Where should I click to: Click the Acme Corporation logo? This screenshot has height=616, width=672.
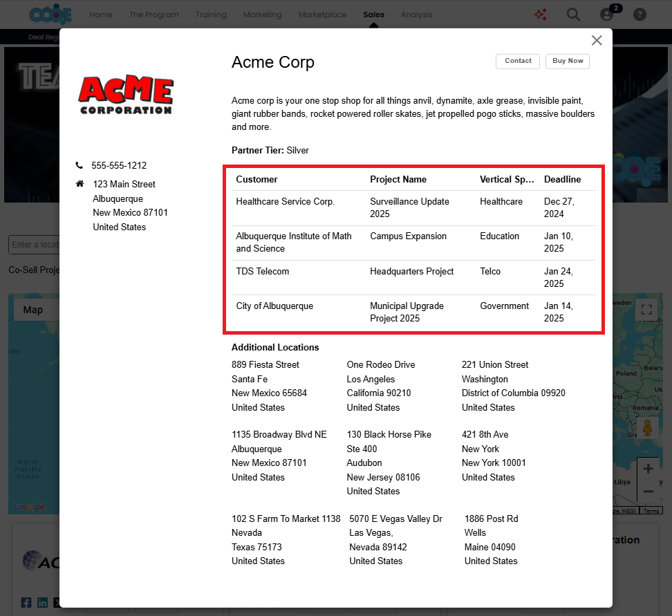126,95
